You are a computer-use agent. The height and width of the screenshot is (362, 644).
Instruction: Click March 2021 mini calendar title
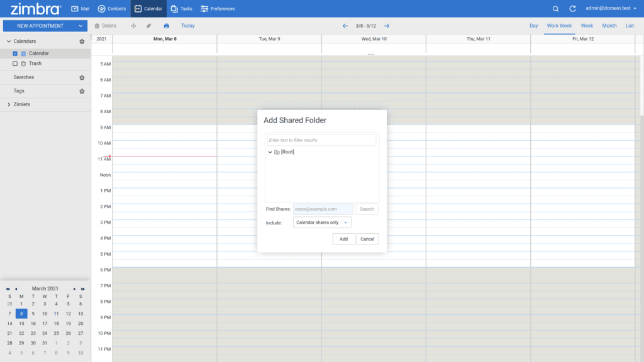pyautogui.click(x=45, y=288)
